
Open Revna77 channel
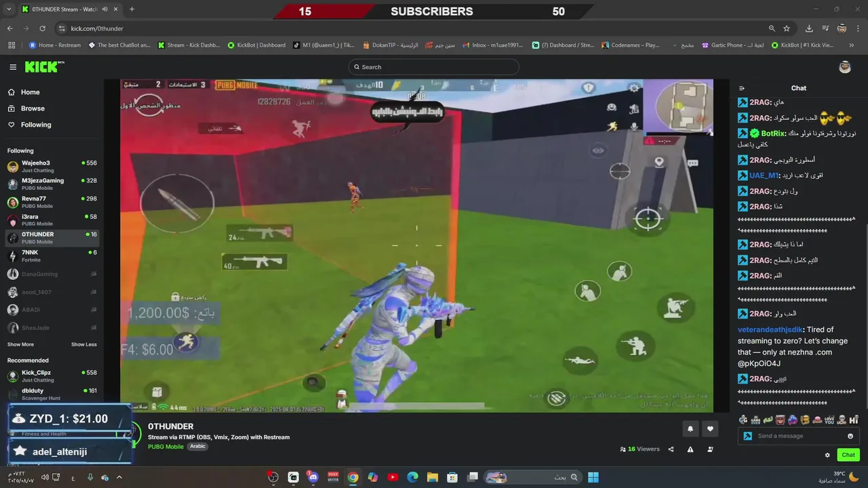coord(52,202)
